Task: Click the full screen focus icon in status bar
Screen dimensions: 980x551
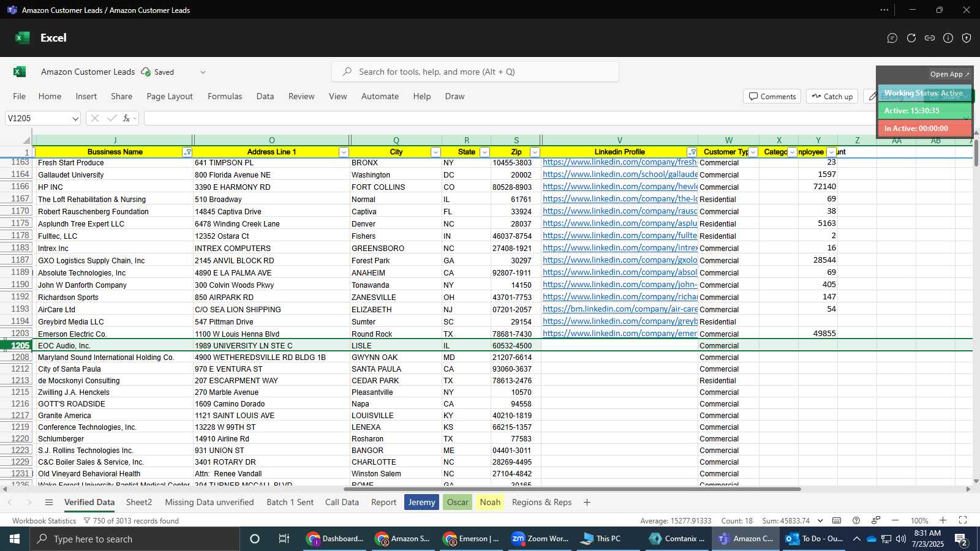Action: [963, 520]
